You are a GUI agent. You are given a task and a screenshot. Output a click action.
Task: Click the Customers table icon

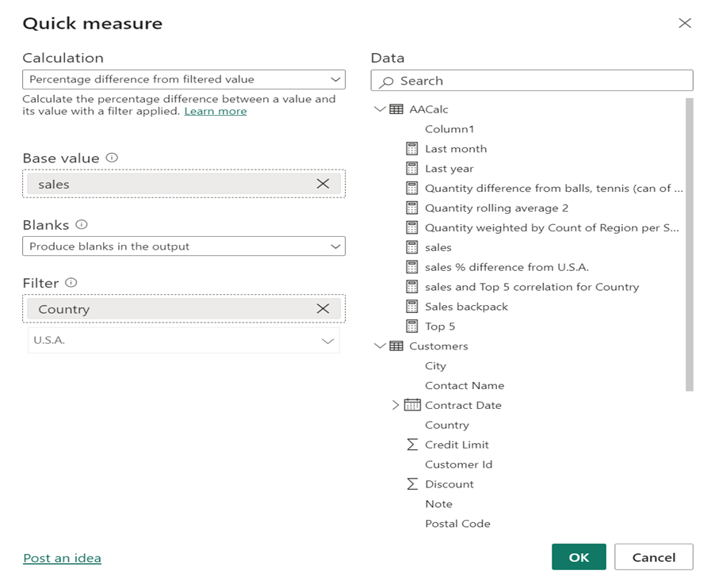point(396,346)
